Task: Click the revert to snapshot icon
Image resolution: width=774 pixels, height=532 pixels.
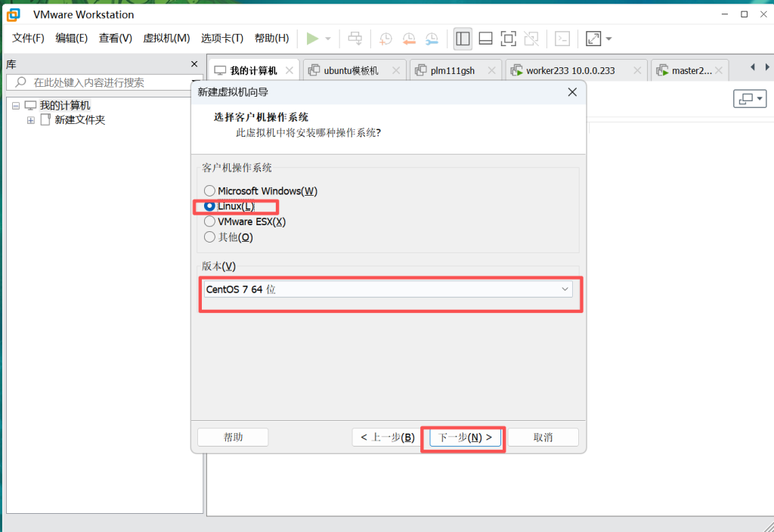Action: pos(408,39)
